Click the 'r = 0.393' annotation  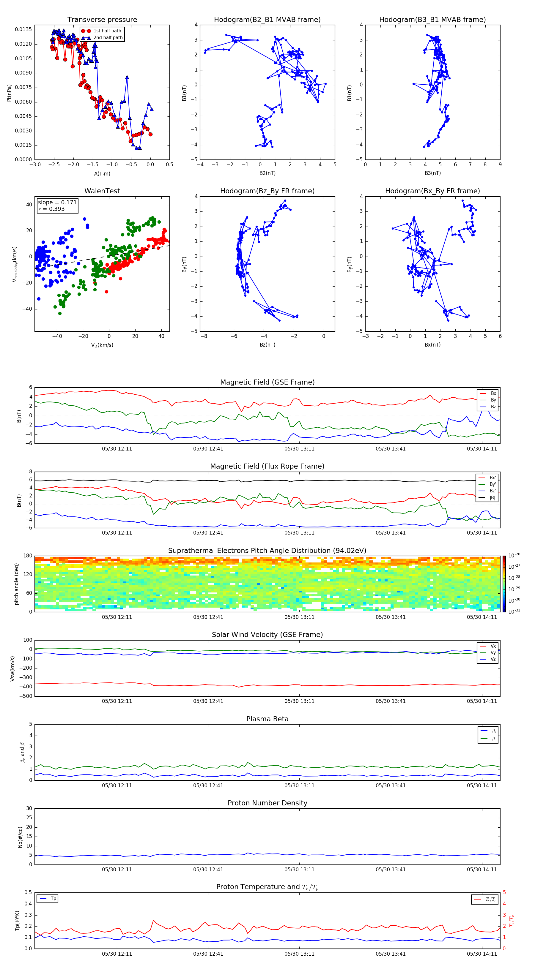(51, 209)
